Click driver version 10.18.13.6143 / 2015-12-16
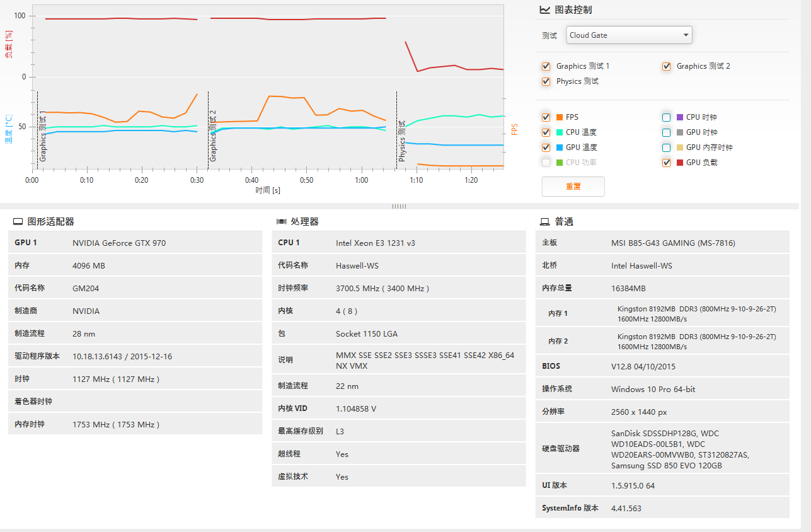The image size is (811, 532). (x=122, y=356)
